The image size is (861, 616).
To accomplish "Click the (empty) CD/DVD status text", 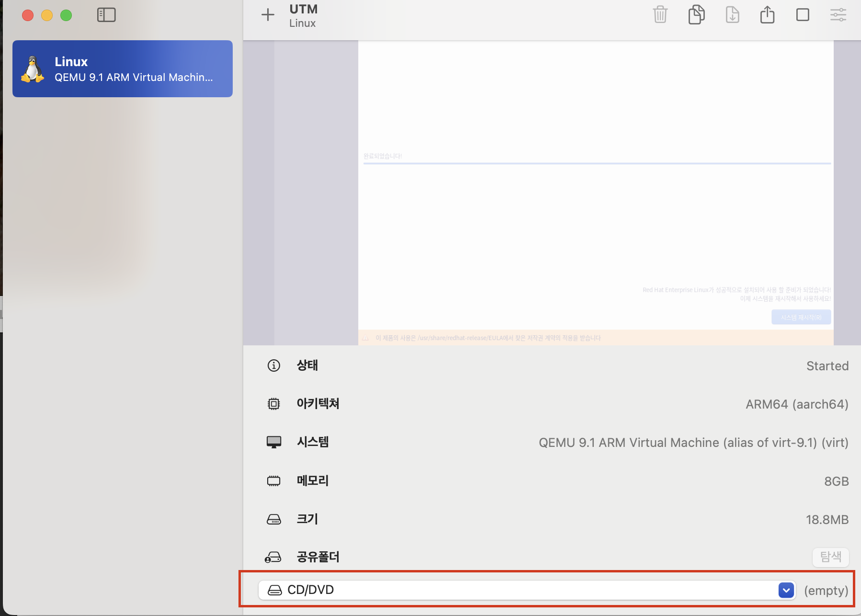I will coord(826,590).
